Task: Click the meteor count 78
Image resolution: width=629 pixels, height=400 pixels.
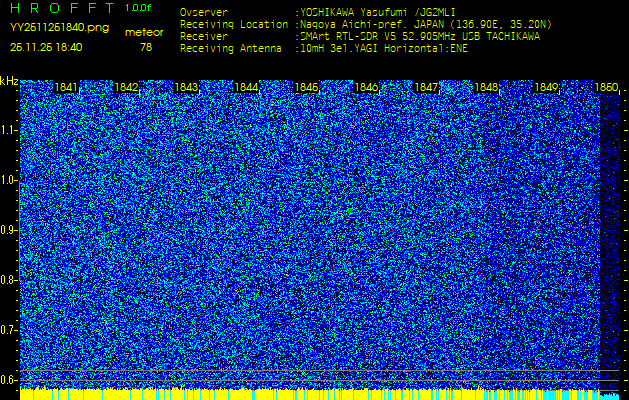Action: coord(146,47)
